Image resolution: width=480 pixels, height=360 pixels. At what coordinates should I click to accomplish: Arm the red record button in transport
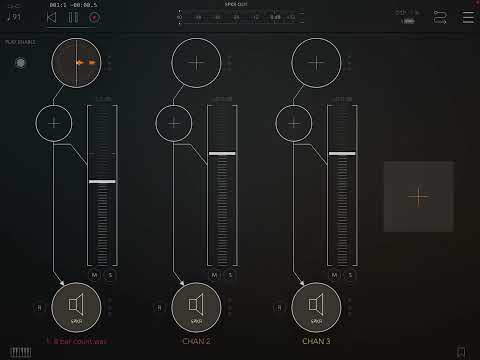tap(94, 17)
